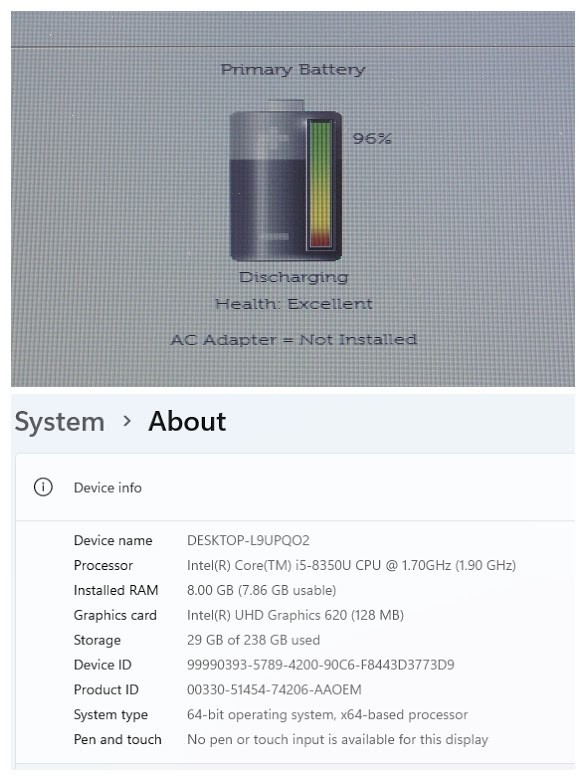Select the device name DESKTOP-L9UPQO2
Image resolution: width=586 pixels, height=781 pixels.
point(248,540)
